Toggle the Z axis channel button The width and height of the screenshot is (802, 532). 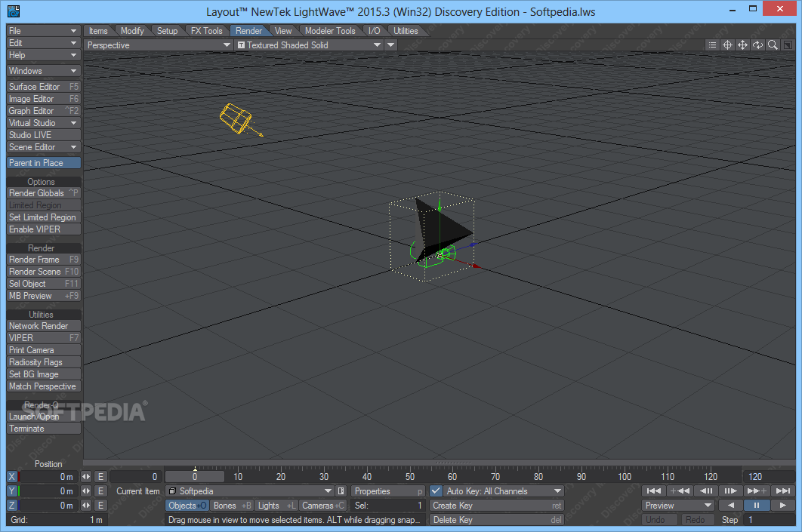coord(12,505)
